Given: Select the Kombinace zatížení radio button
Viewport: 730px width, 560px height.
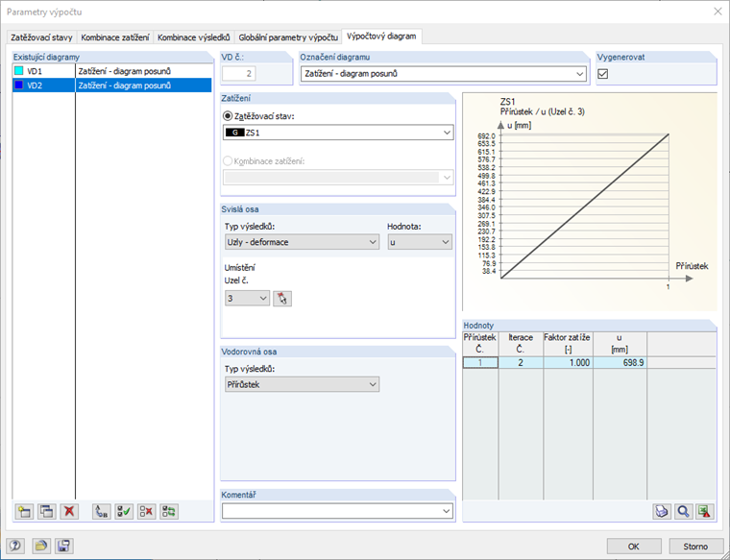Looking at the screenshot, I should (228, 161).
